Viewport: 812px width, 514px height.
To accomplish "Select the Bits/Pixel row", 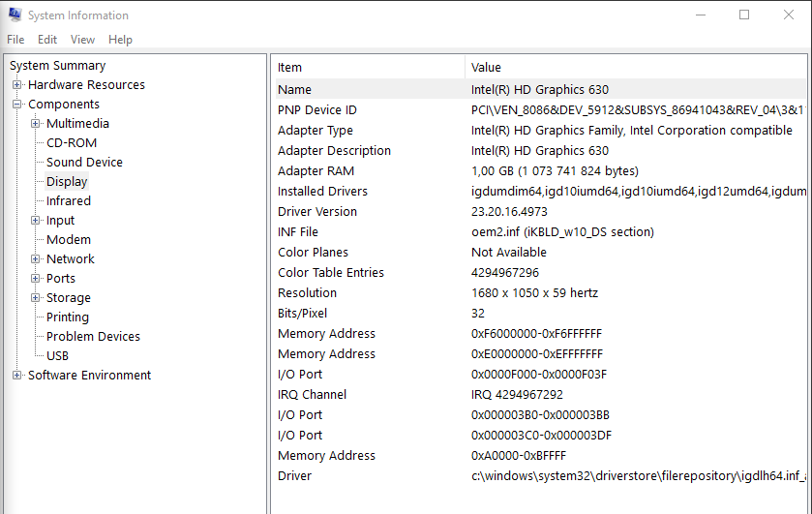I will pos(539,313).
